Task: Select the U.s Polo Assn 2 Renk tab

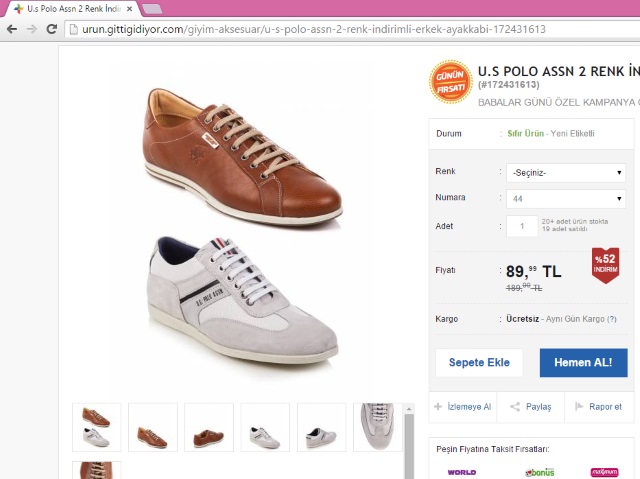Action: (x=73, y=9)
